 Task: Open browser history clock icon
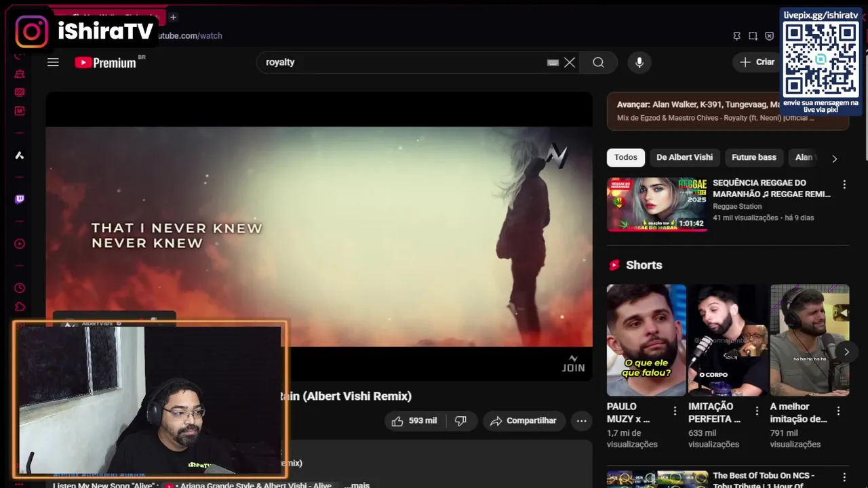20,288
